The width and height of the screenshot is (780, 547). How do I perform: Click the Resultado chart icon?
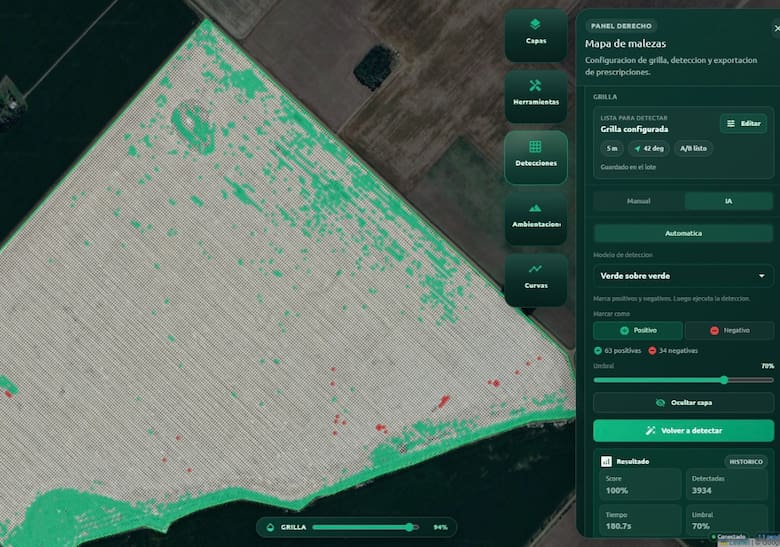click(x=606, y=461)
